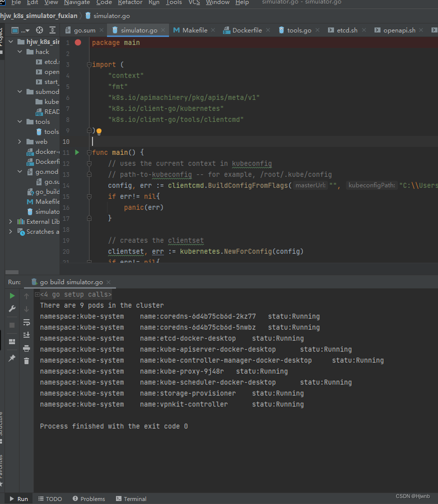The height and width of the screenshot is (504, 438).
Task: Stop the running process square button
Action: tap(12, 325)
